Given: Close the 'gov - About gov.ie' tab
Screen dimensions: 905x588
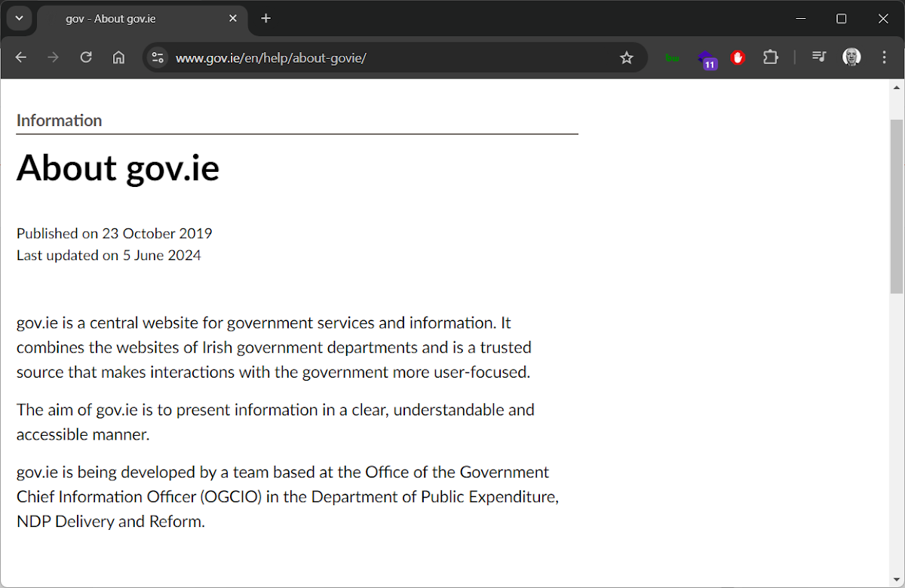Looking at the screenshot, I should tap(233, 18).
